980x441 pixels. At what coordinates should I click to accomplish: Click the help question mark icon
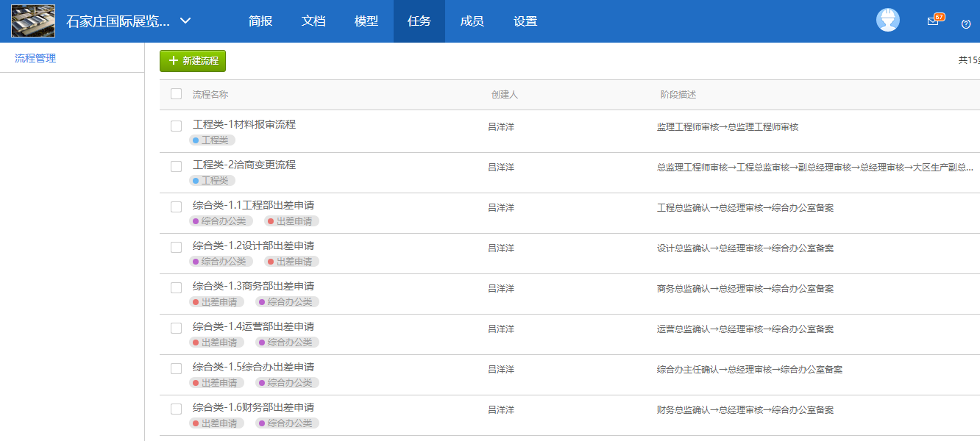(x=966, y=24)
